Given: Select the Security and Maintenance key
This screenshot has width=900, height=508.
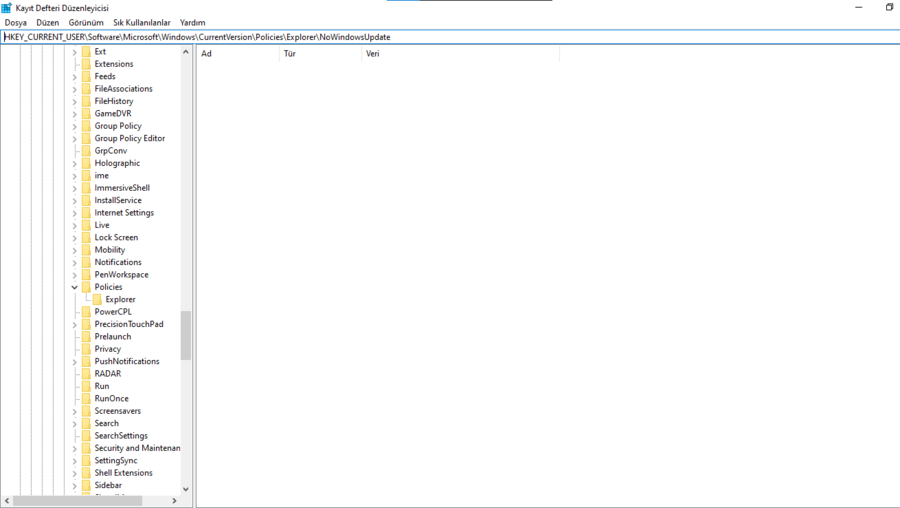Looking at the screenshot, I should click(x=137, y=448).
